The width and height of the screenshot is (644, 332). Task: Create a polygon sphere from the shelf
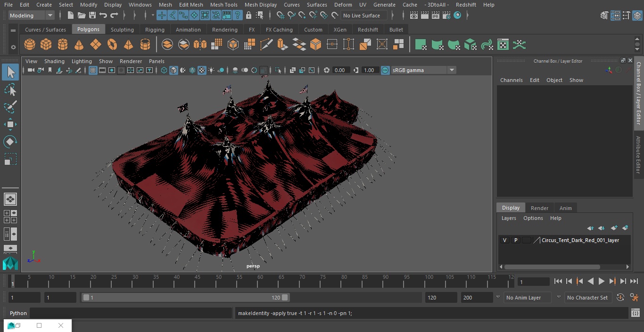(30, 45)
